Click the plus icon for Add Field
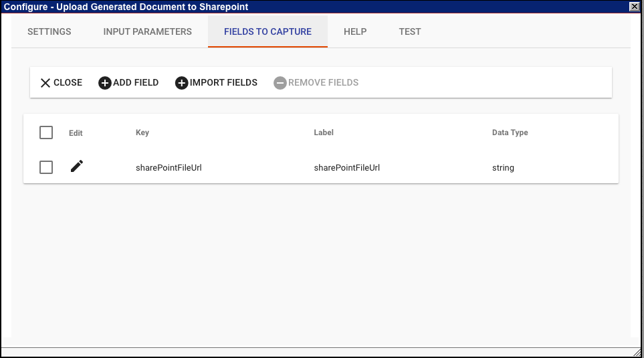Image resolution: width=644 pixels, height=358 pixels. 105,83
